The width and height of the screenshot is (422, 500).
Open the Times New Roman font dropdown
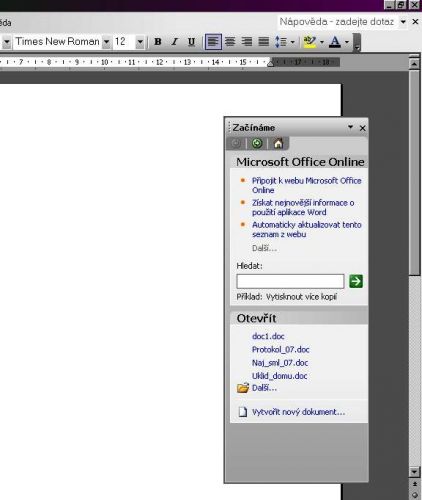click(x=107, y=42)
